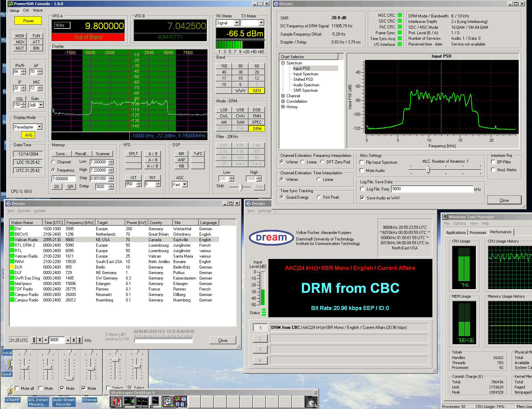Viewport: 532px width, 409px height.
Task: Toggle the Mod. Metric checkbox
Action: point(493,170)
